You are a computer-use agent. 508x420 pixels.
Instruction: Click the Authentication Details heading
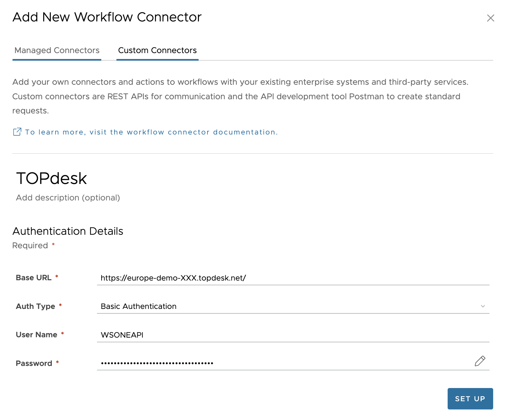pyautogui.click(x=67, y=231)
